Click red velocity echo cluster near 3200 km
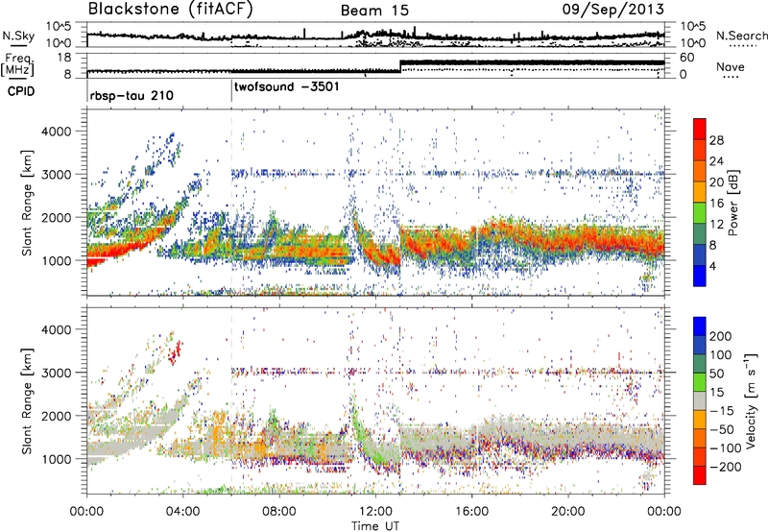Viewport: 768px width, 532px height. tap(175, 351)
